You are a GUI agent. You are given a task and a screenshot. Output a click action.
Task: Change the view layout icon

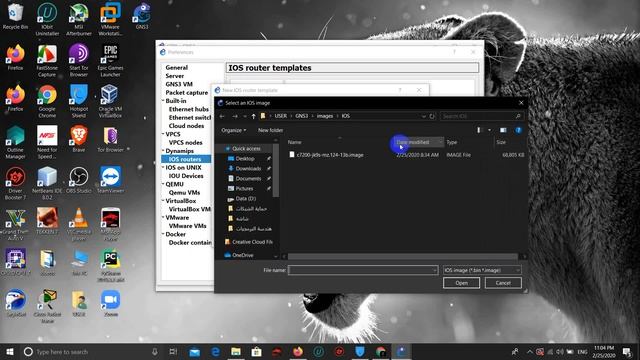click(480, 130)
